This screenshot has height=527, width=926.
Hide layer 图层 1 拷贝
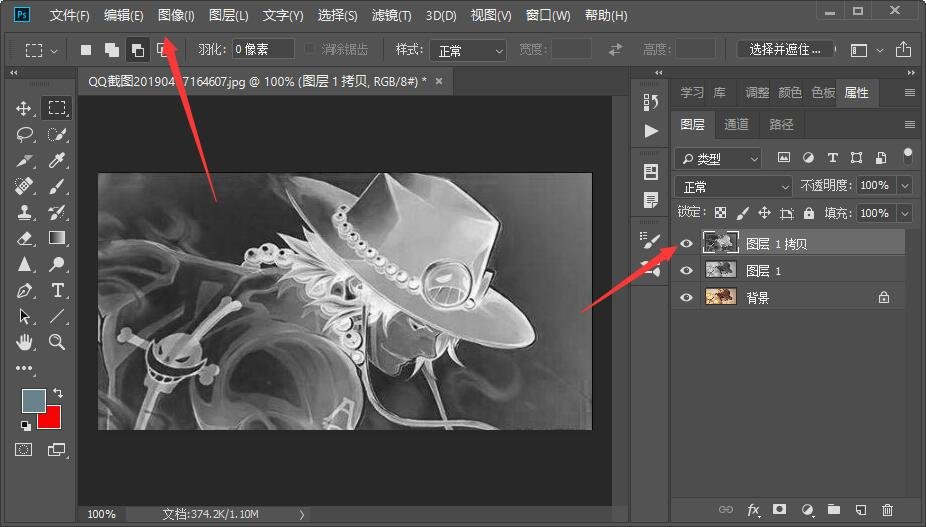tap(686, 243)
